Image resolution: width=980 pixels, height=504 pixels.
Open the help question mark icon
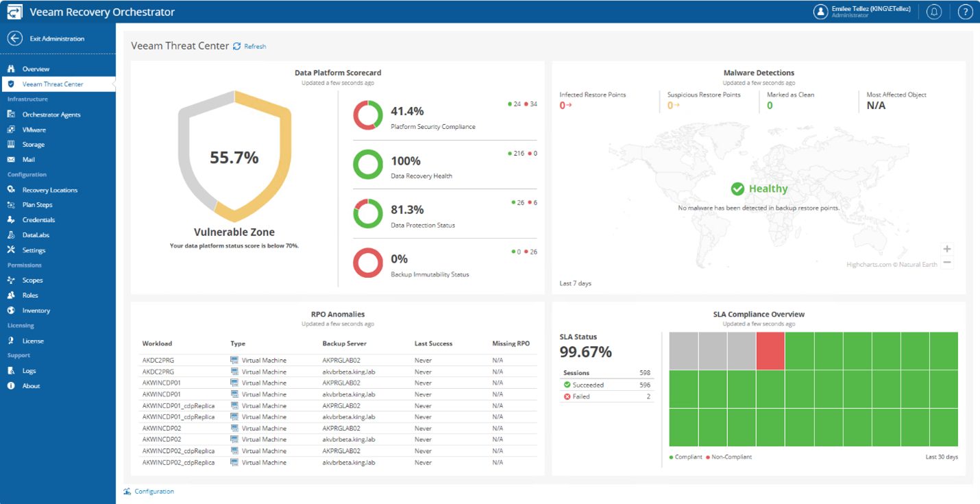click(x=965, y=12)
